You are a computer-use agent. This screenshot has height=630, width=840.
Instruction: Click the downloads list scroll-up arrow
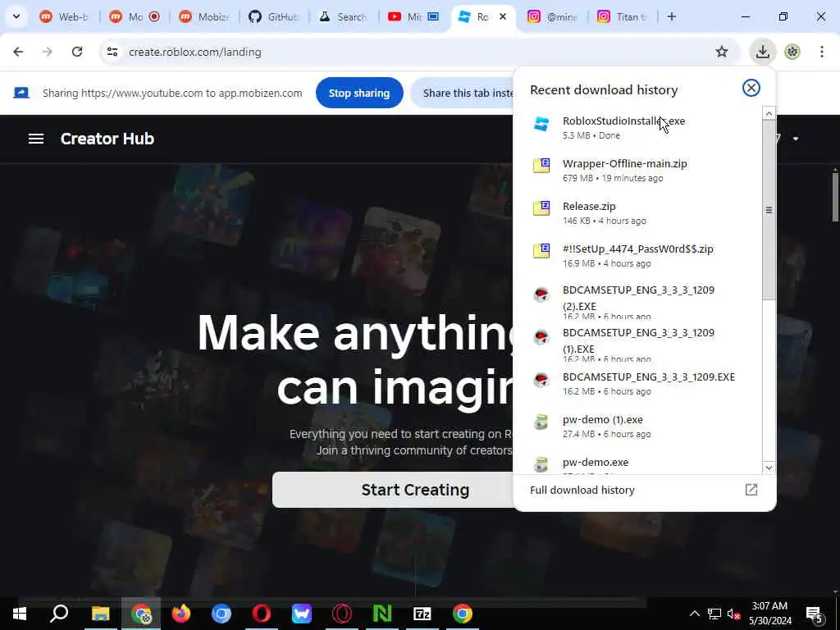coord(769,113)
